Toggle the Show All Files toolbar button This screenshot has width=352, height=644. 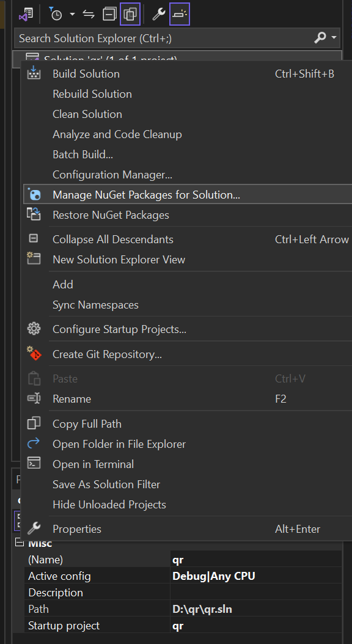click(x=130, y=14)
